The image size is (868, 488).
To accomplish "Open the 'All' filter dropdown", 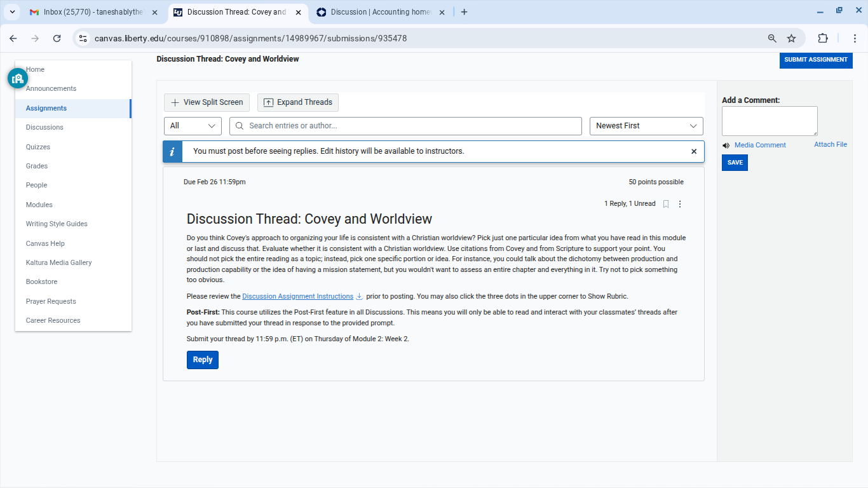I will tap(193, 126).
